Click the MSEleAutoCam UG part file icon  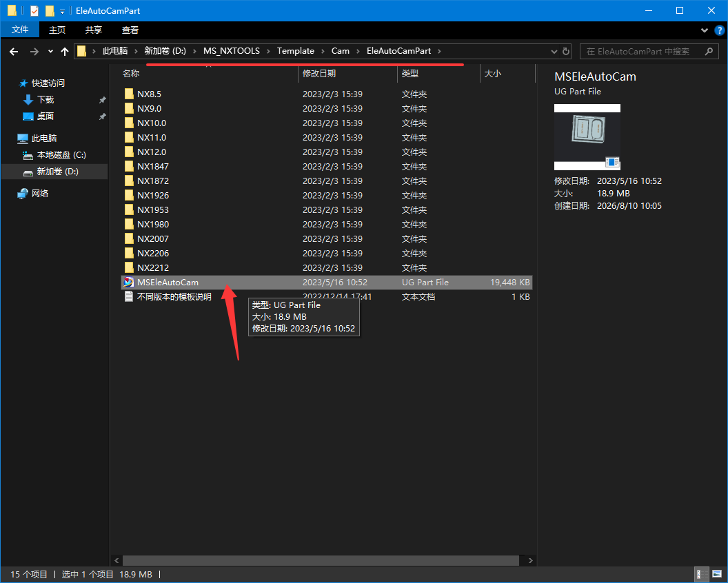tap(129, 283)
